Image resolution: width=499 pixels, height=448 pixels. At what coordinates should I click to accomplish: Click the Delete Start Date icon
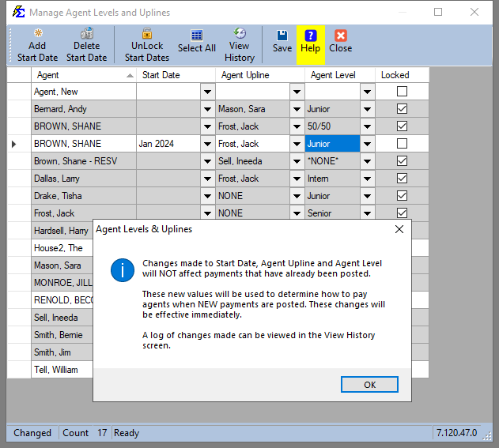[x=86, y=34]
